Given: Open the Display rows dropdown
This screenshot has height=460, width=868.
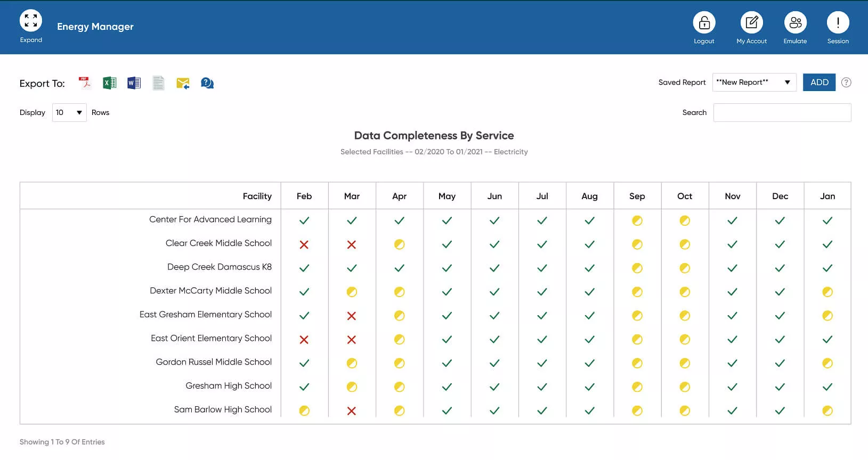Looking at the screenshot, I should tap(69, 113).
